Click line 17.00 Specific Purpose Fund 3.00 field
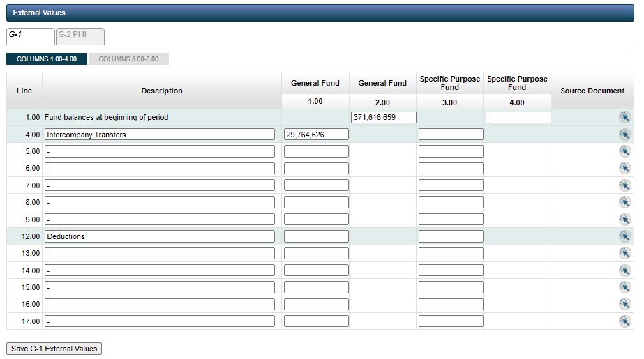This screenshot has width=644, height=359. (451, 321)
